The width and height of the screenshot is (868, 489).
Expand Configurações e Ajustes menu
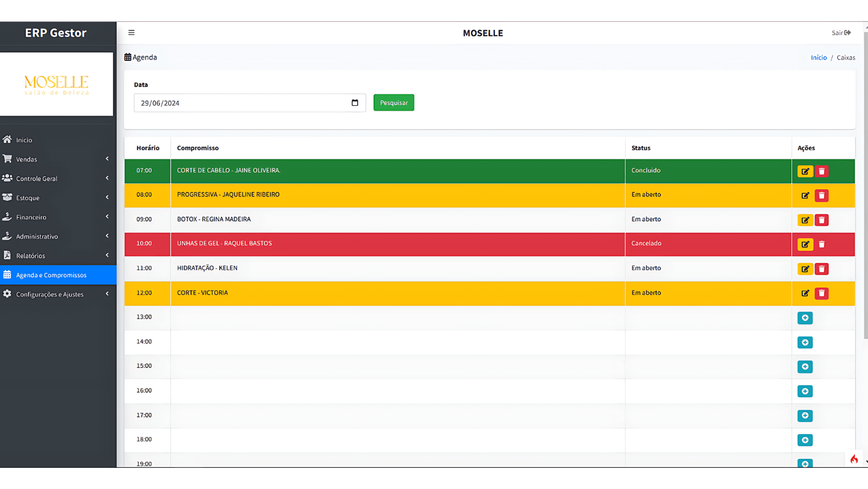click(x=57, y=294)
